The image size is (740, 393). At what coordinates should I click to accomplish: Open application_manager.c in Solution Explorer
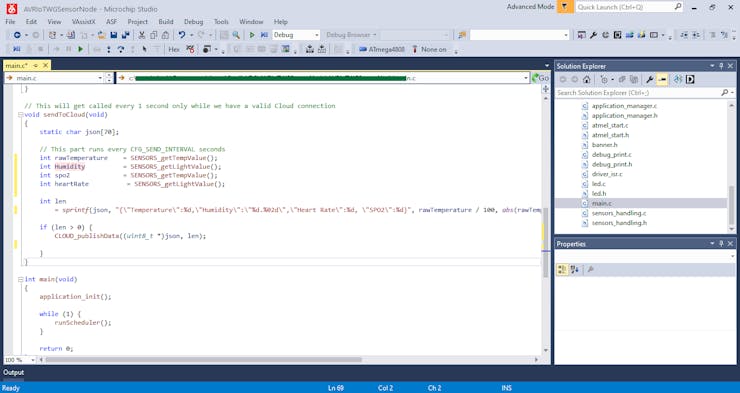click(624, 106)
